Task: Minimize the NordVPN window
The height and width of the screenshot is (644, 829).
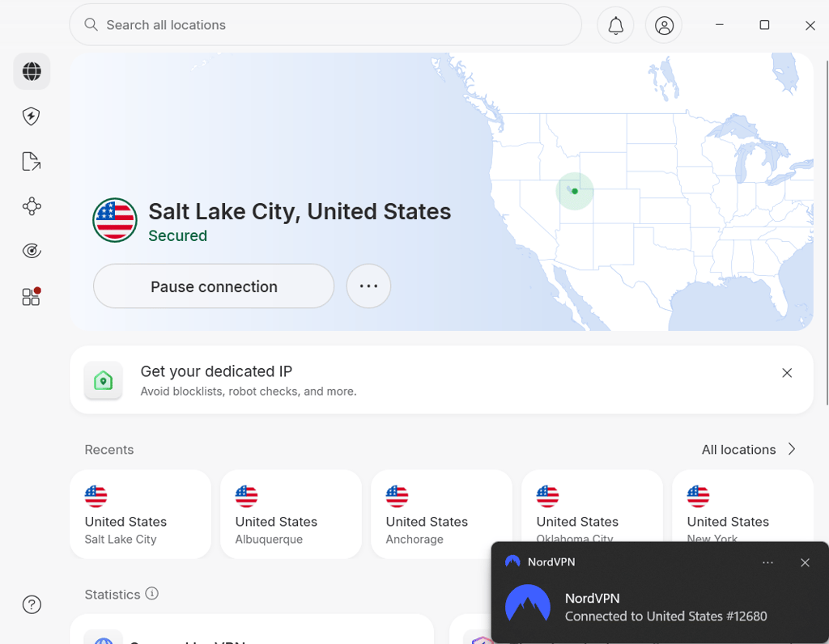Action: (720, 25)
